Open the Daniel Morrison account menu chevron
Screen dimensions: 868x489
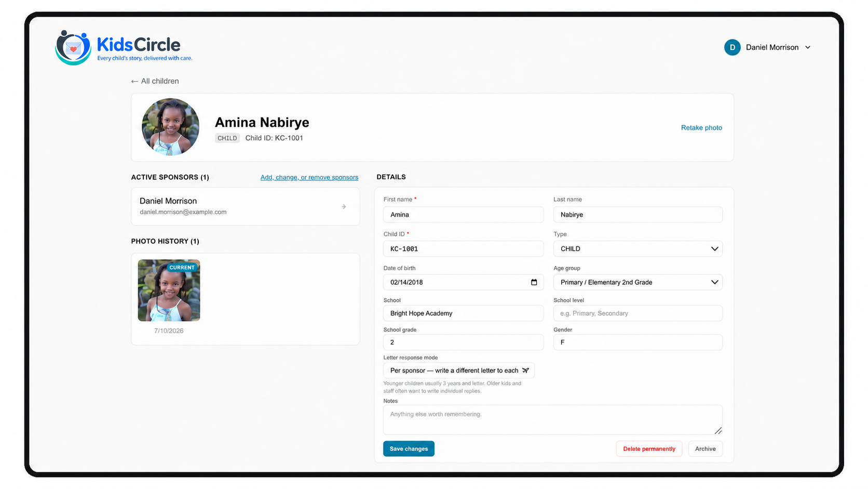point(808,47)
